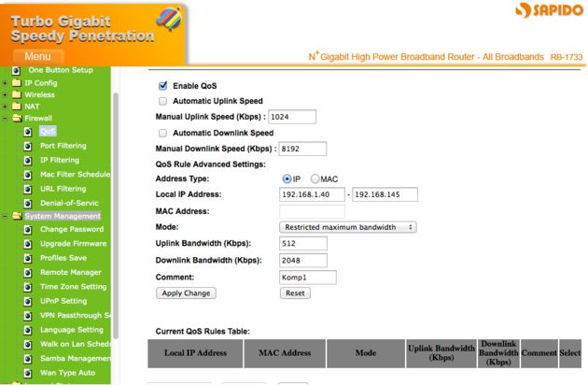Focus the Downlink Bandwidth field

pyautogui.click(x=303, y=261)
